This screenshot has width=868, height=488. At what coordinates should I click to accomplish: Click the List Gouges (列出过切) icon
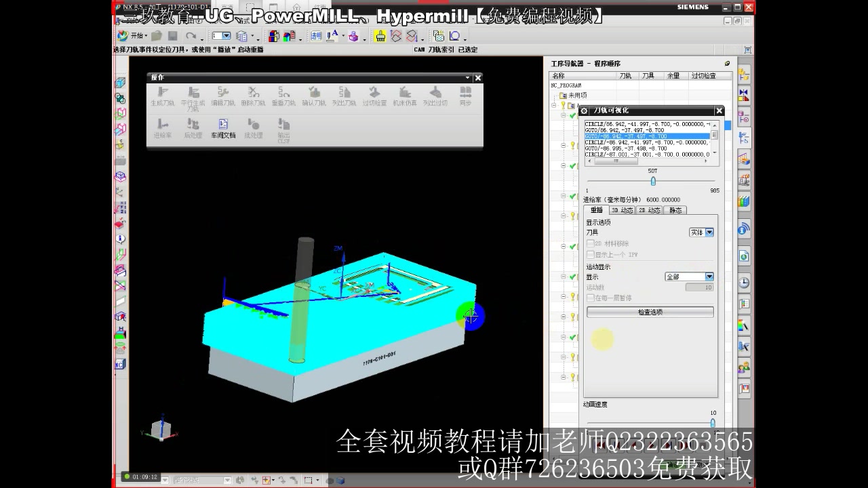[435, 92]
